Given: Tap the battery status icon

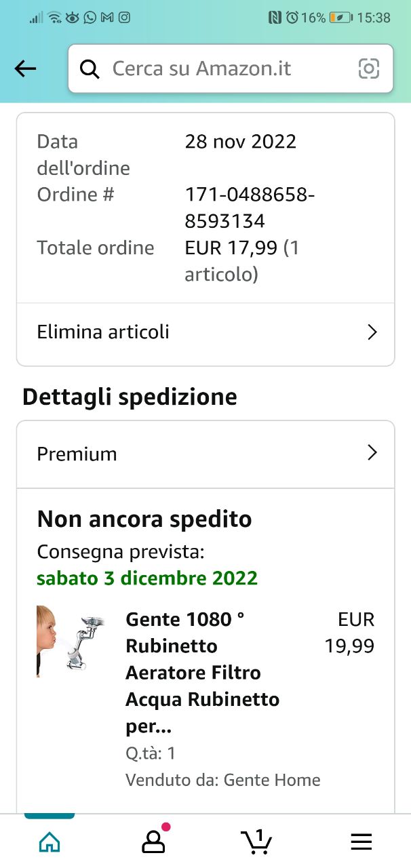Looking at the screenshot, I should pyautogui.click(x=340, y=18).
